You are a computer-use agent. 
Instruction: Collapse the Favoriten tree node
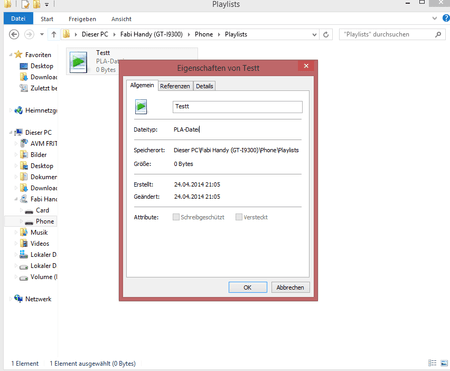pyautogui.click(x=11, y=55)
